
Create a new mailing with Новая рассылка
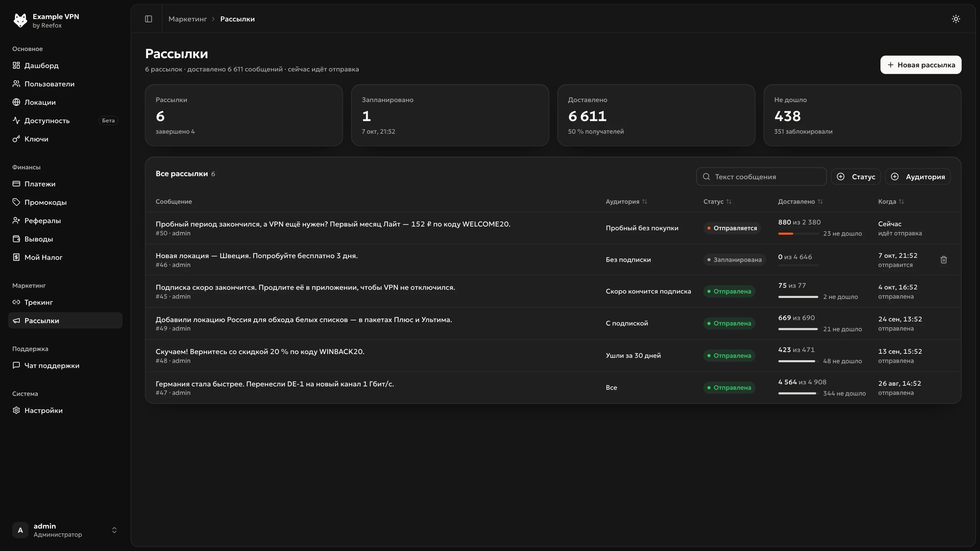coord(921,65)
